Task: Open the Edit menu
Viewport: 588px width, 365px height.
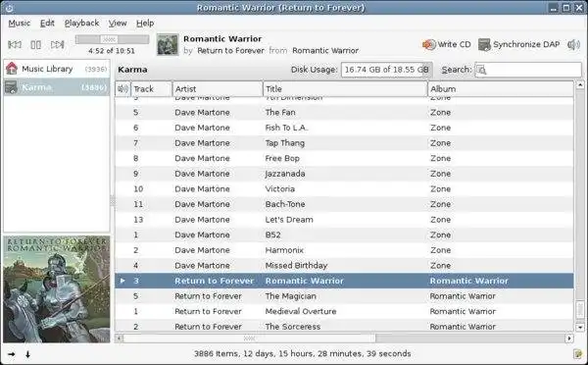Action: click(47, 24)
